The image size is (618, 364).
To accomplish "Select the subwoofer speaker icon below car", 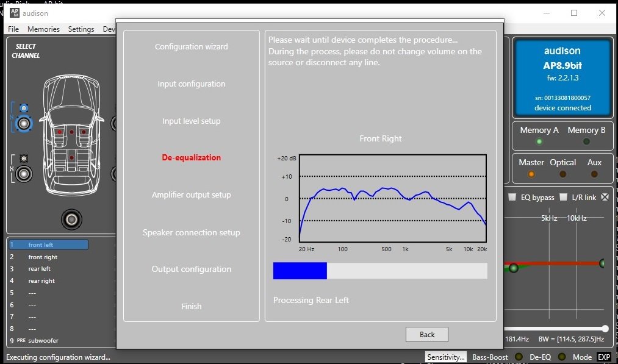I will pyautogui.click(x=72, y=219).
